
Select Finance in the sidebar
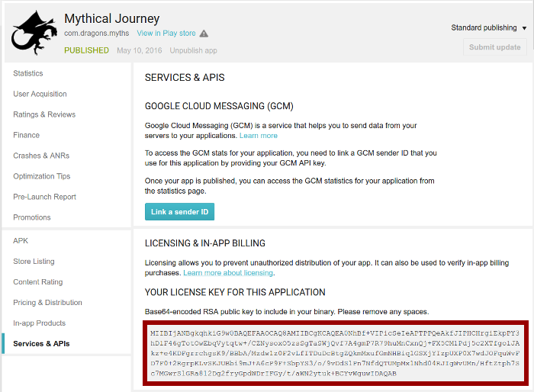(x=26, y=135)
